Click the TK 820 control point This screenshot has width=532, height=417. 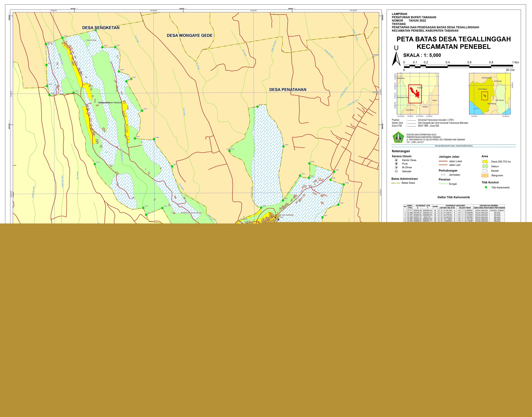pos(119,71)
